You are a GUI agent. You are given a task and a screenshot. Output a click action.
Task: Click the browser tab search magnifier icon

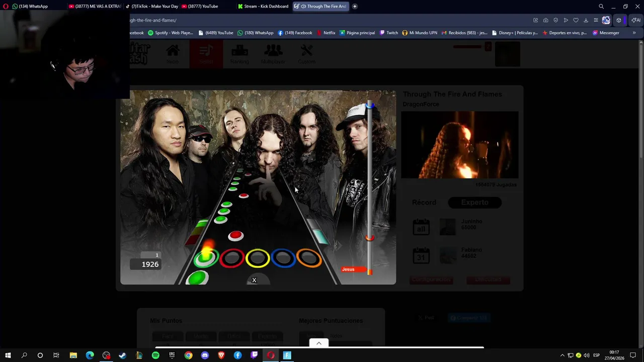(601, 6)
